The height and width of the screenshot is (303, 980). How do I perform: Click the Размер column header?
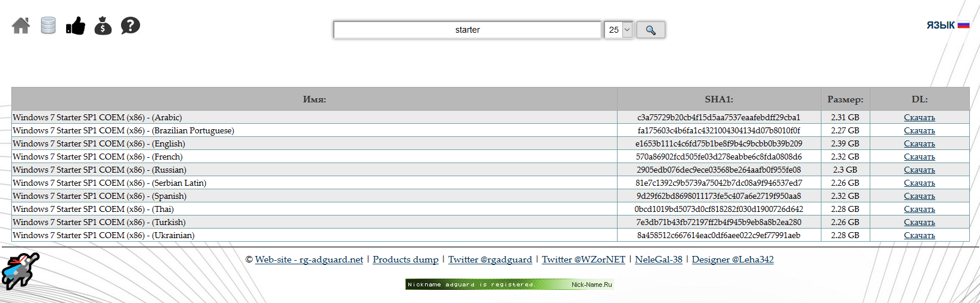point(845,99)
